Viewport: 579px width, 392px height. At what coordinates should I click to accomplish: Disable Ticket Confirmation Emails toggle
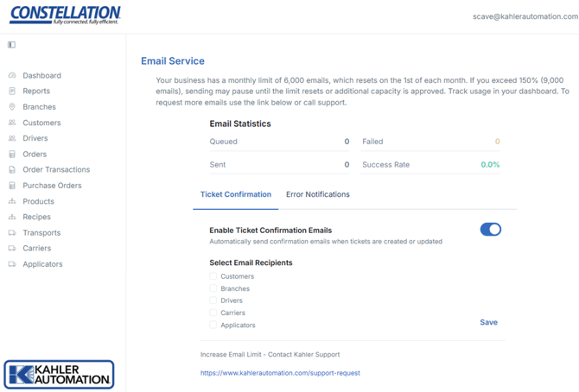pyautogui.click(x=490, y=230)
